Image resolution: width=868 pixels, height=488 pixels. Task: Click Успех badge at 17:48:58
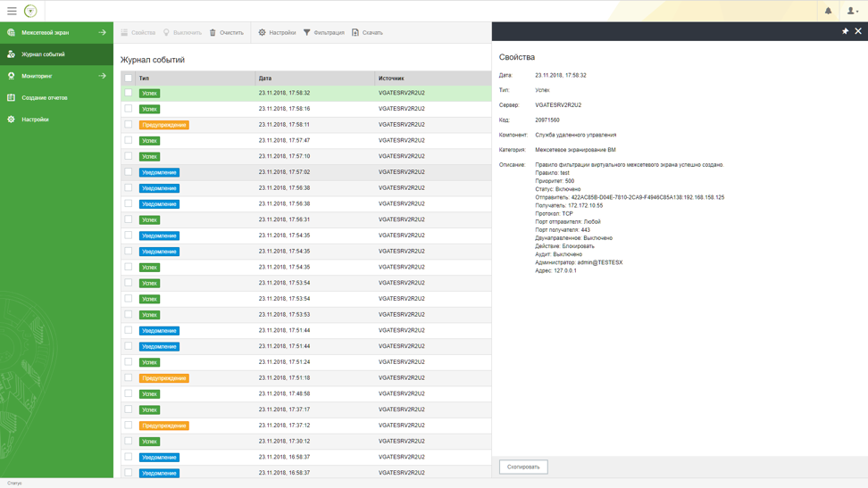(x=149, y=394)
